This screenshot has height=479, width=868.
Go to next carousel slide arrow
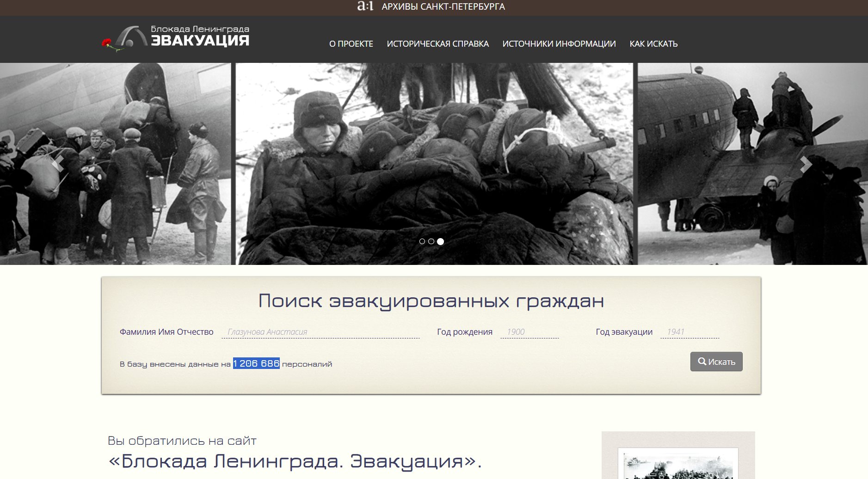point(806,164)
